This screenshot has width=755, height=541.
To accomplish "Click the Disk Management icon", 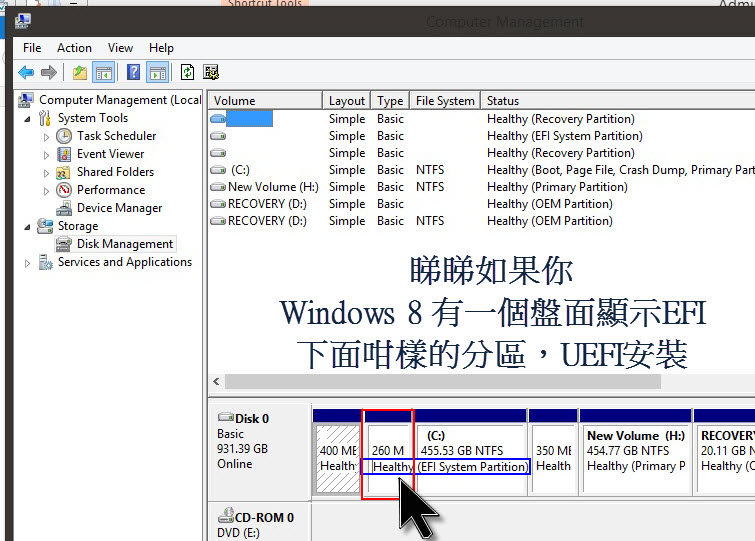I will [64, 244].
